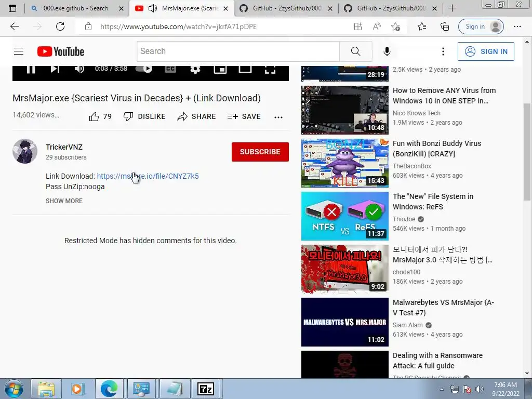Viewport: 532px width, 399px height.
Task: Open the TrickerVNZ channel name
Action: pos(64,147)
